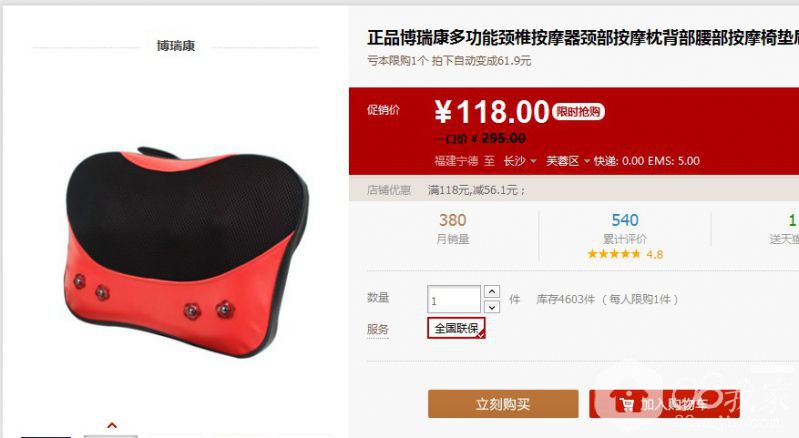Click the first thumbnail below product image
The image size is (799, 438).
[46, 436]
